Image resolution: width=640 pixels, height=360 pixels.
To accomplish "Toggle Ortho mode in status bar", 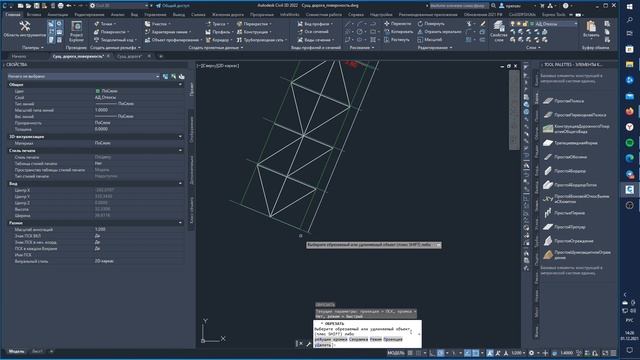I will coord(432,353).
